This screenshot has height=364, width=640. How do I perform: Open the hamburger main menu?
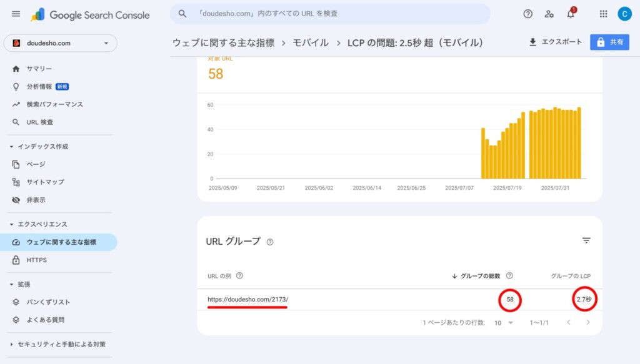pos(16,14)
